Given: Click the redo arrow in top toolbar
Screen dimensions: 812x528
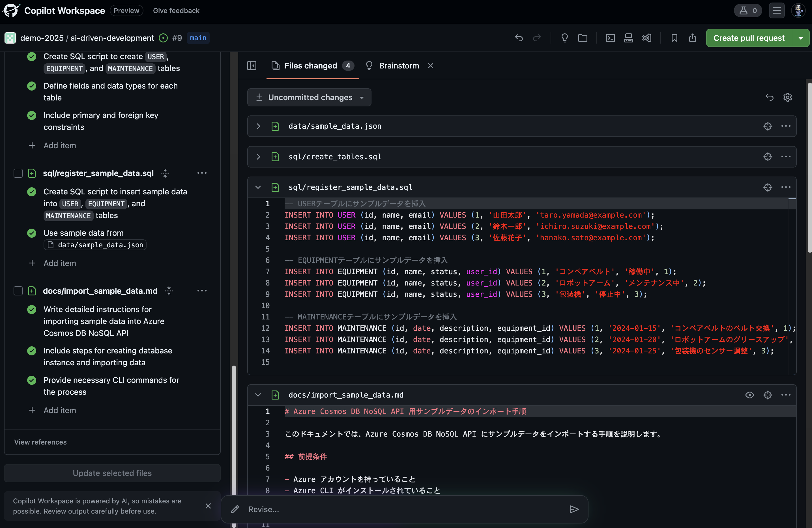Looking at the screenshot, I should coord(537,38).
